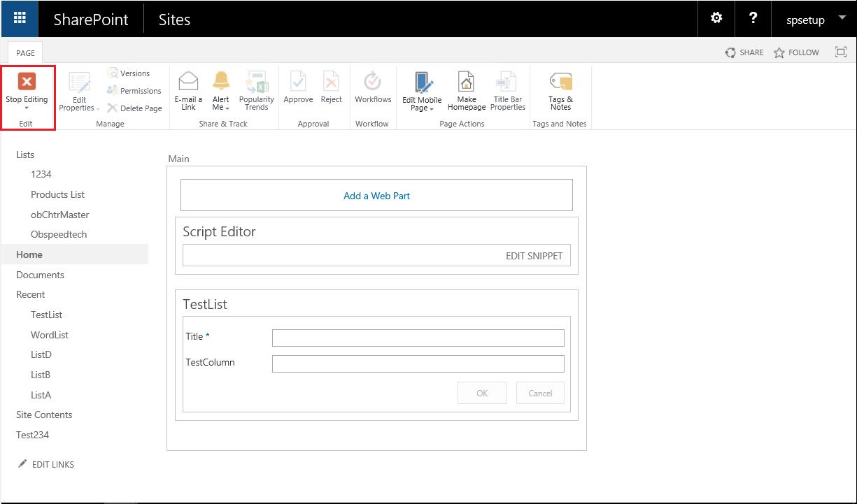Select the TestList web part title
The image size is (857, 504).
tap(205, 304)
